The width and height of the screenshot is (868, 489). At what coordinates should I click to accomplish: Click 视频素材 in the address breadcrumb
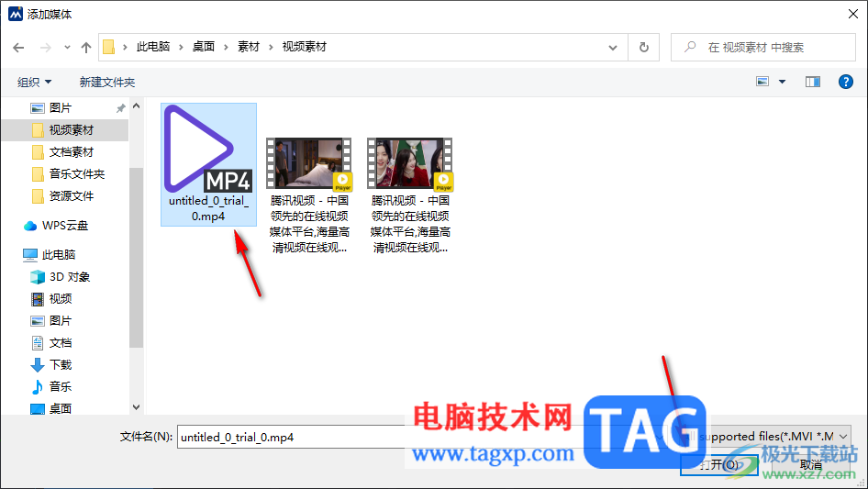click(x=305, y=47)
